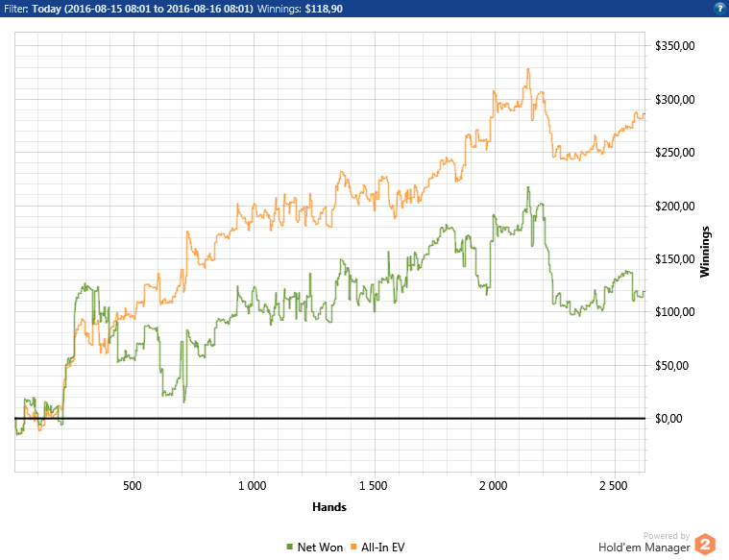Click the vertical Winnings axis title
729x560 pixels.
[705, 252]
